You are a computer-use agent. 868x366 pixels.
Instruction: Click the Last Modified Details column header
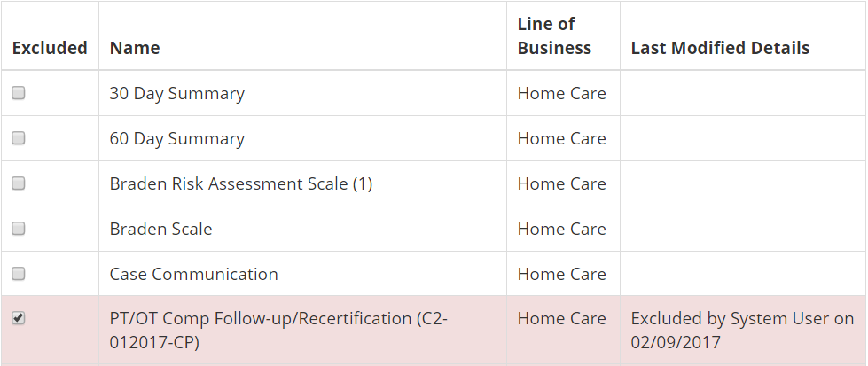click(720, 48)
